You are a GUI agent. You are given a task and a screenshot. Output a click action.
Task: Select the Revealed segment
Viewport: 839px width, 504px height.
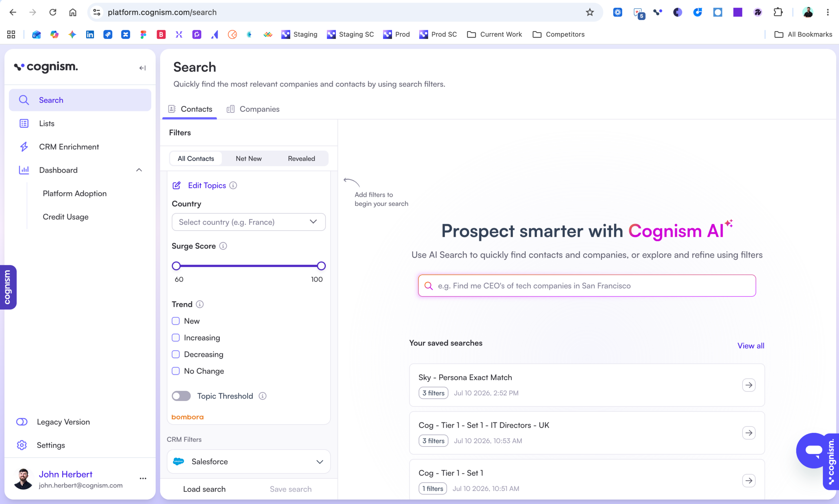click(302, 159)
